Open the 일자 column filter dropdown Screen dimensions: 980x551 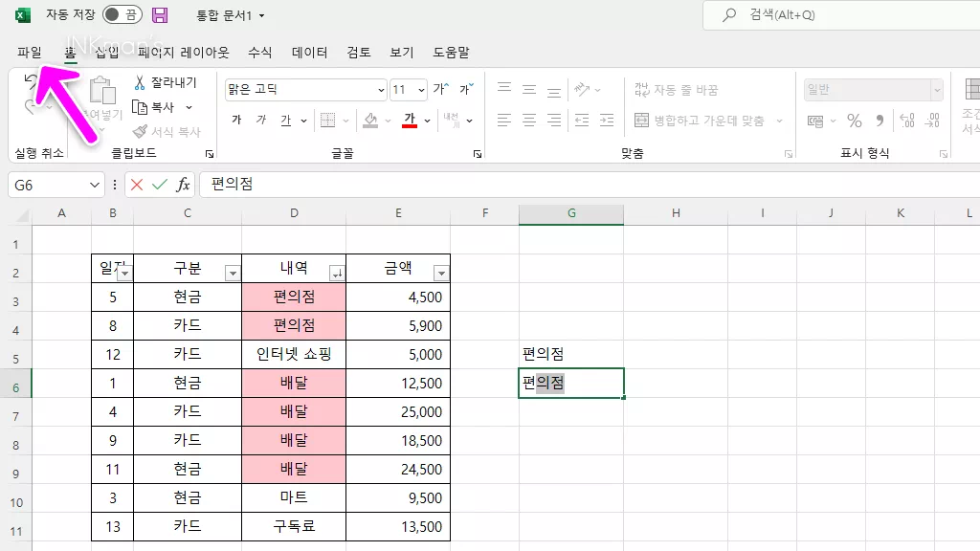click(125, 273)
